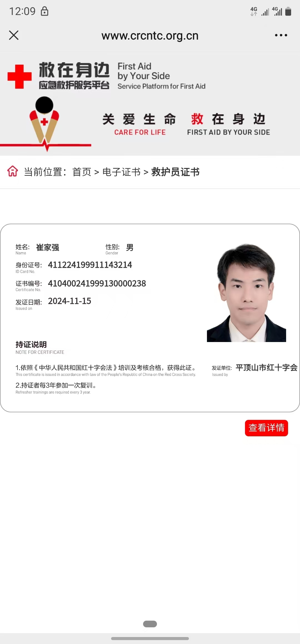Tap the red home icon in breadcrumb
This screenshot has height=644, width=300.
[12, 171]
